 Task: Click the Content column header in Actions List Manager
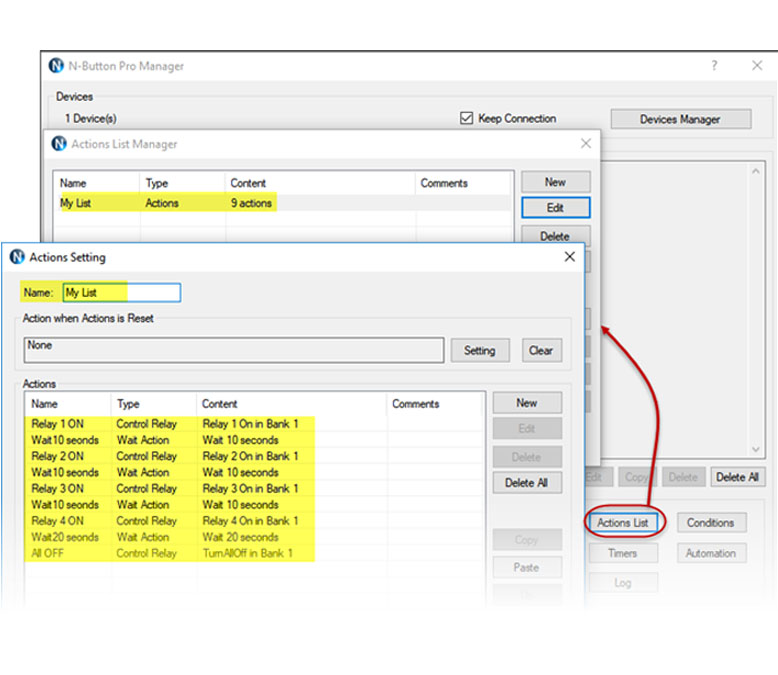(320, 183)
